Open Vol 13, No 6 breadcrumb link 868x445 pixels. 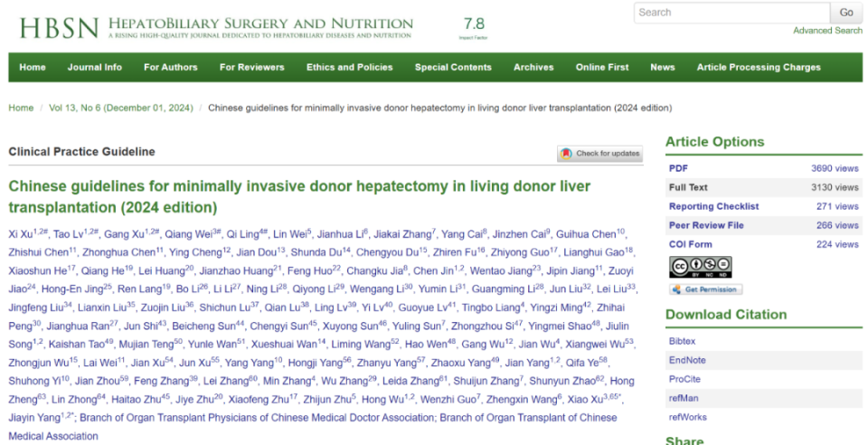tap(120, 108)
